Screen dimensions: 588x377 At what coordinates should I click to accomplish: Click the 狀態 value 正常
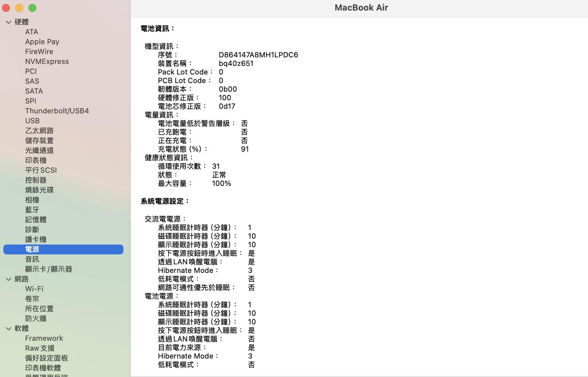[x=219, y=175]
